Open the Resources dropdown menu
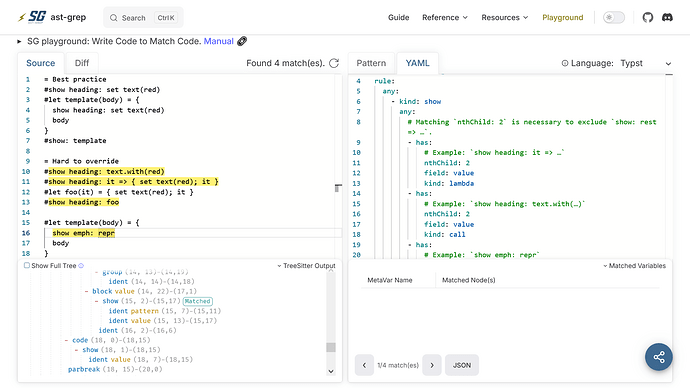Image resolution: width=690 pixels, height=388 pixels. pyautogui.click(x=504, y=18)
